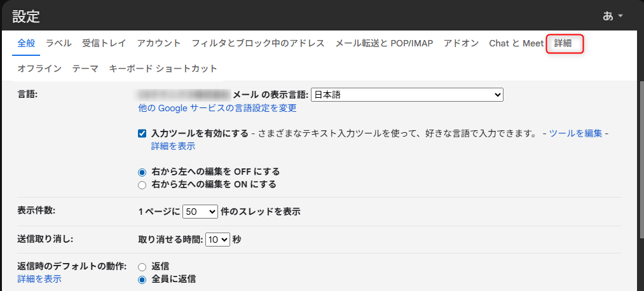
Task: Click the 表示件数: label
Action: click(36, 210)
